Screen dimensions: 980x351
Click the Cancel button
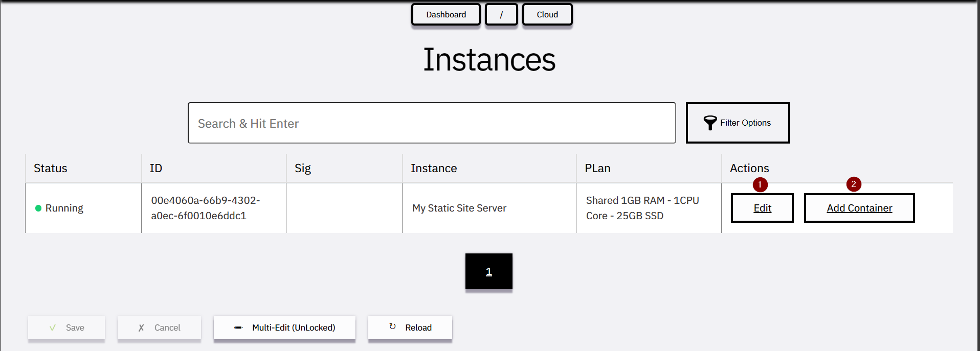pos(159,327)
